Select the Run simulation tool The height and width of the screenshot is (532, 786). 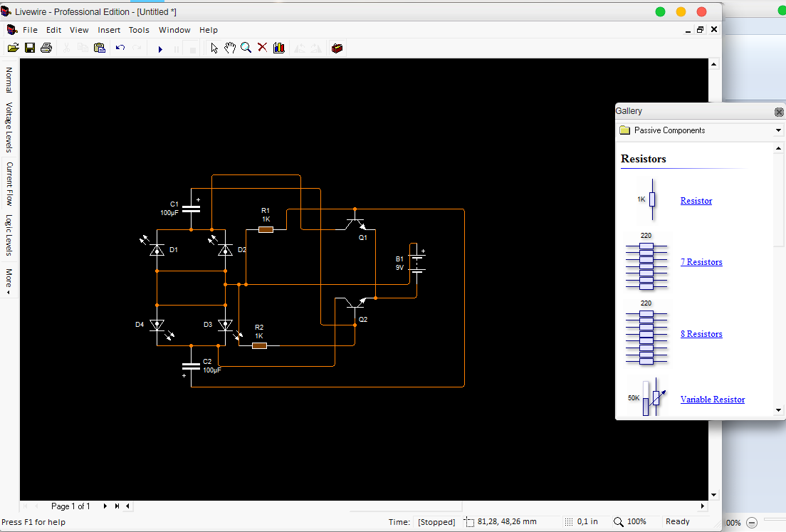pos(159,48)
